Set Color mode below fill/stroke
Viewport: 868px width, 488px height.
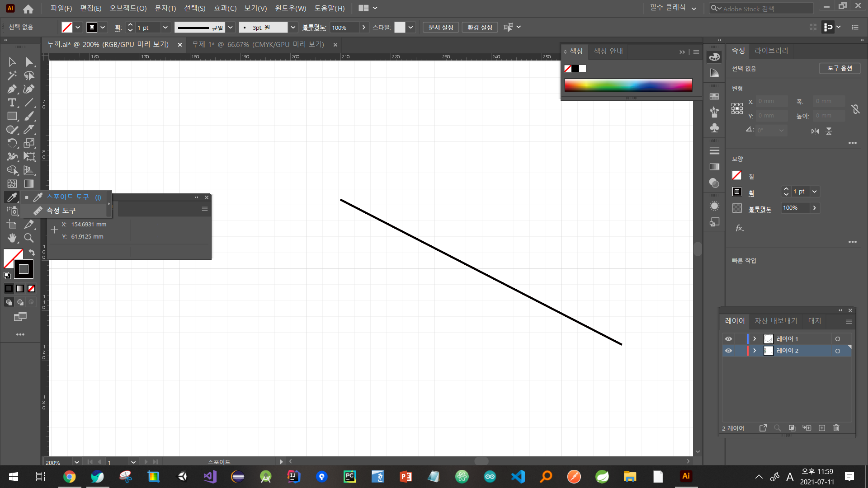point(9,288)
